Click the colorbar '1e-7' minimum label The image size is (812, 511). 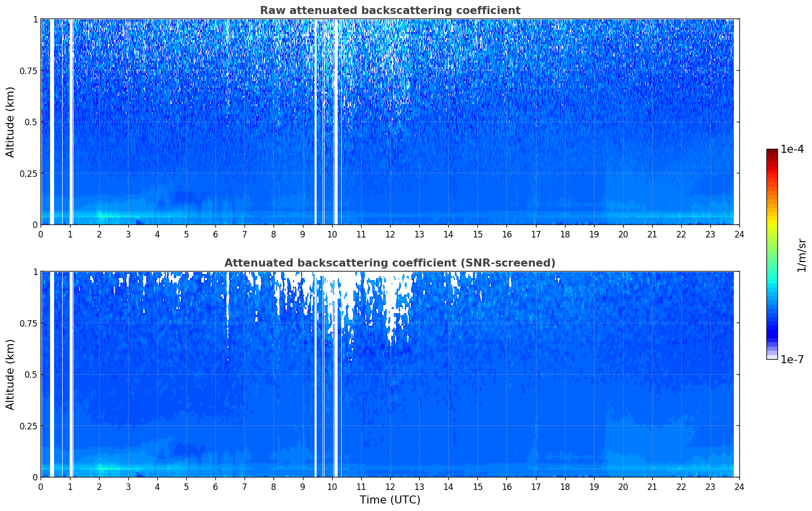792,360
